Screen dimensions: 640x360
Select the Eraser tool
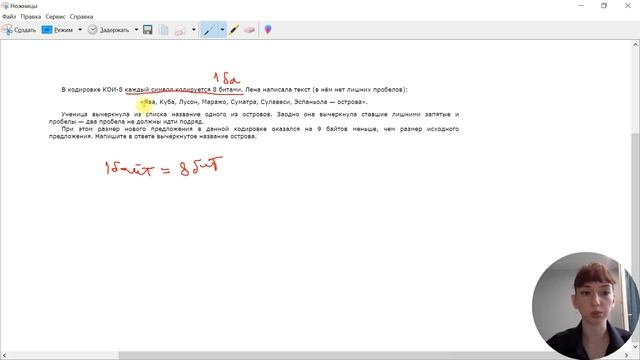tap(249, 30)
